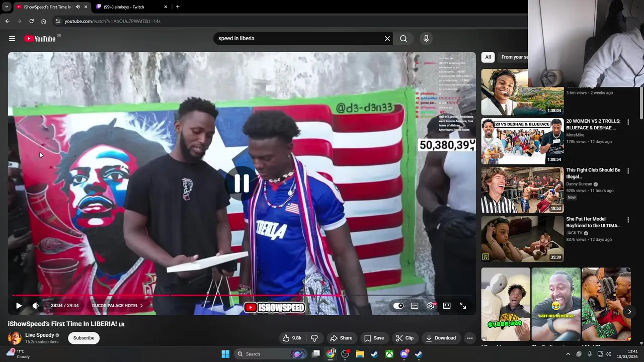This screenshot has height=362, width=644.
Task: Enter full screen mode
Action: coord(463,306)
